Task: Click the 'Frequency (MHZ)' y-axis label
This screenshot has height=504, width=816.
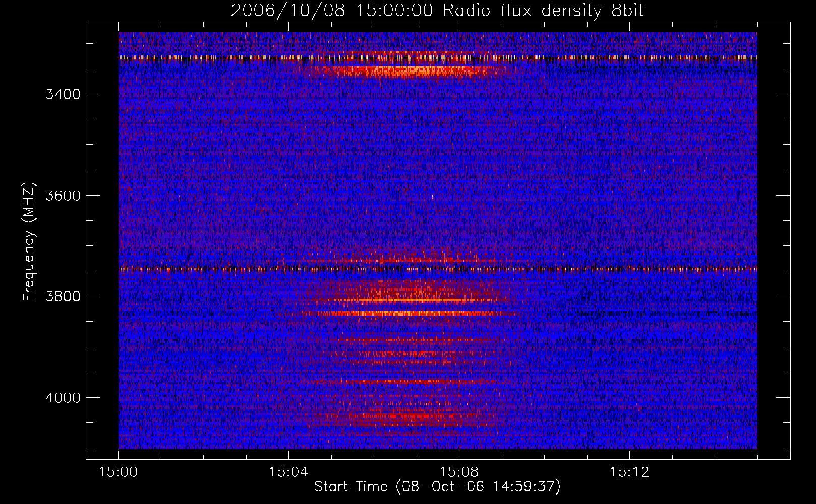Action: pyautogui.click(x=29, y=242)
